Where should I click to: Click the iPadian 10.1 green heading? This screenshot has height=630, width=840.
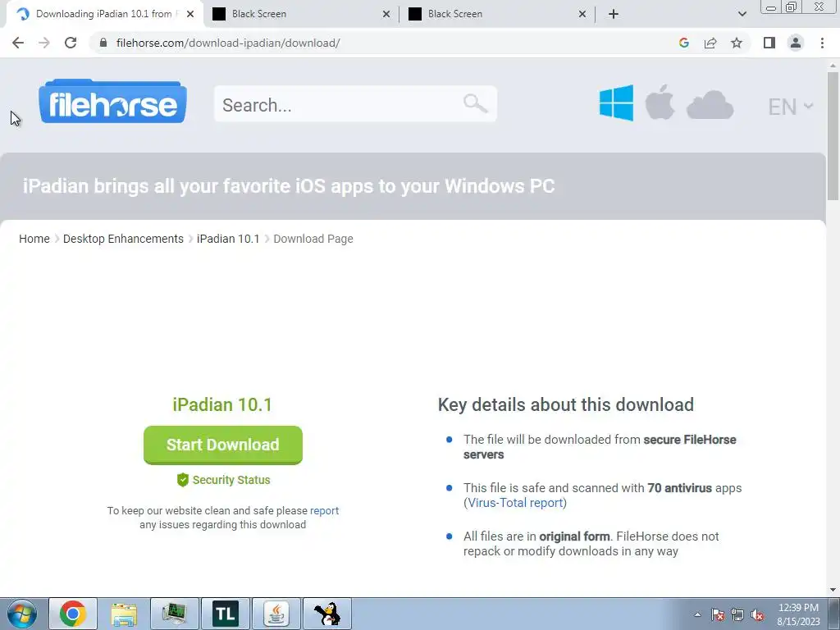coord(222,404)
